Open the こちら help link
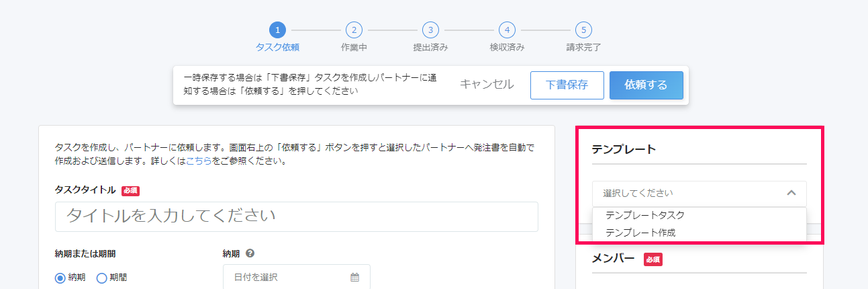The height and width of the screenshot is (289, 868). click(199, 161)
